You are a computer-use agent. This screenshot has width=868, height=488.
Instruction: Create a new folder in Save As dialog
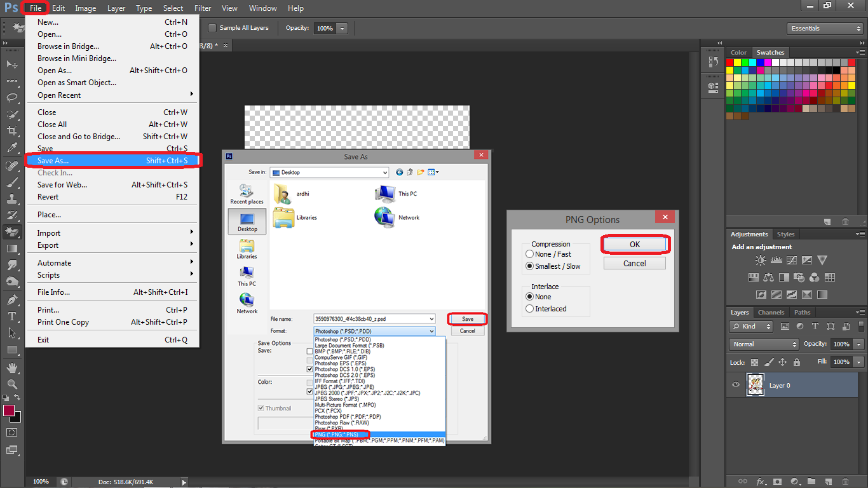tap(421, 172)
